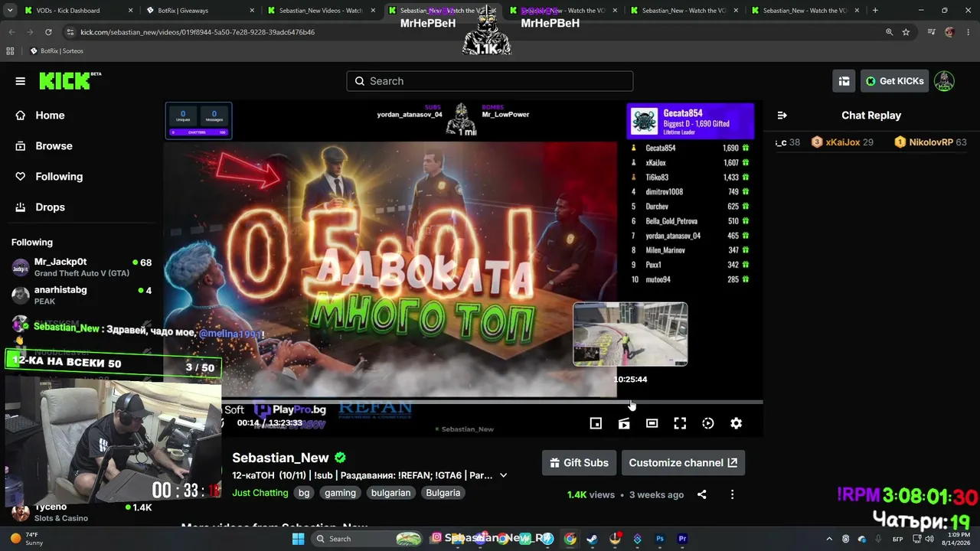Screen dimensions: 980x551
Task: Open Chrome from the taskbar
Action: [x=570, y=539]
